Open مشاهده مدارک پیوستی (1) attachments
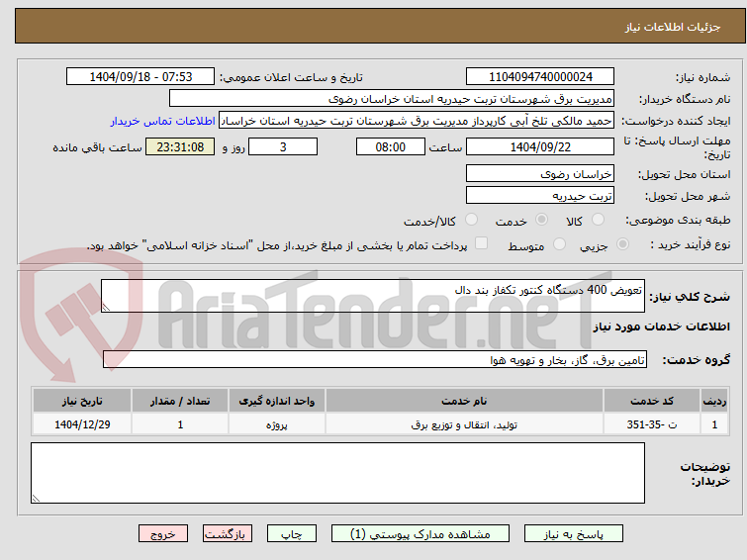The height and width of the screenshot is (560, 747). point(420,534)
